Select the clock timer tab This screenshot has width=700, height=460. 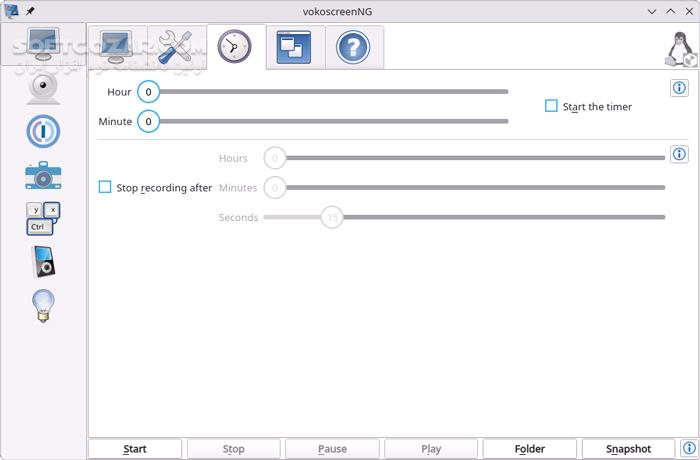[236, 47]
